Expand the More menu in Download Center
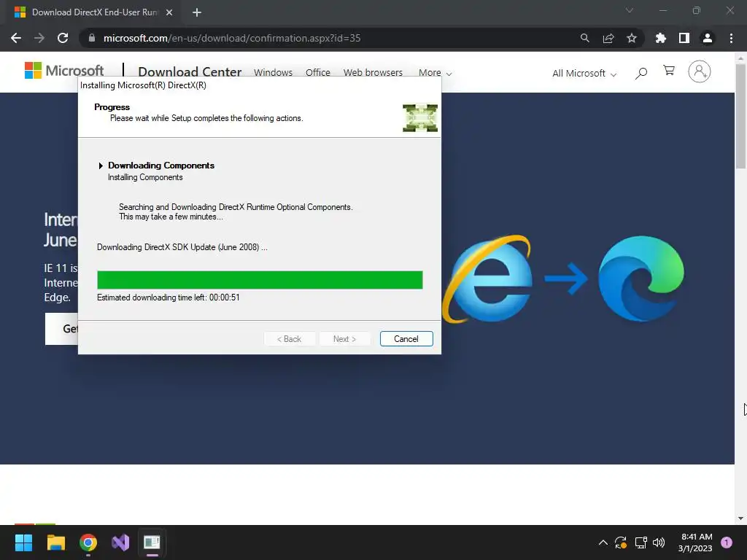 pos(435,73)
